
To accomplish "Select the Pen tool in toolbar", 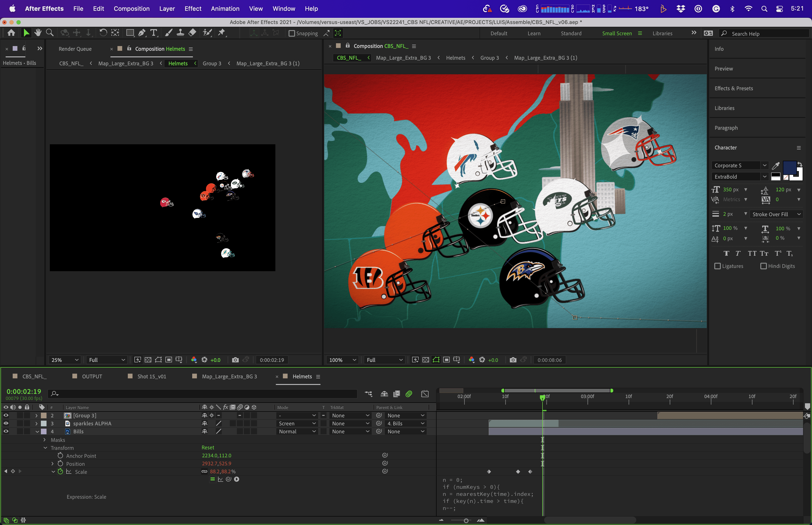I will tap(142, 33).
